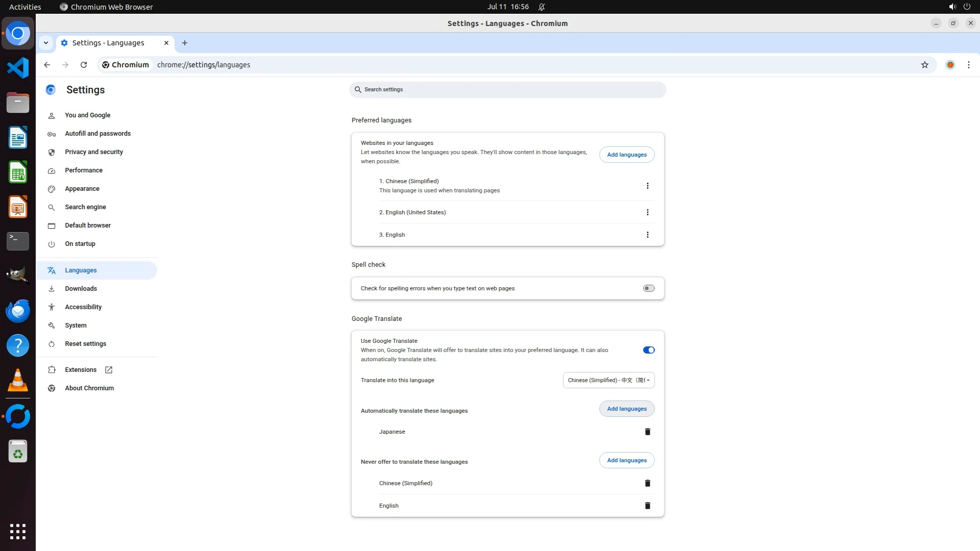
Task: Turn off Use Google Translate toggle
Action: click(x=648, y=350)
